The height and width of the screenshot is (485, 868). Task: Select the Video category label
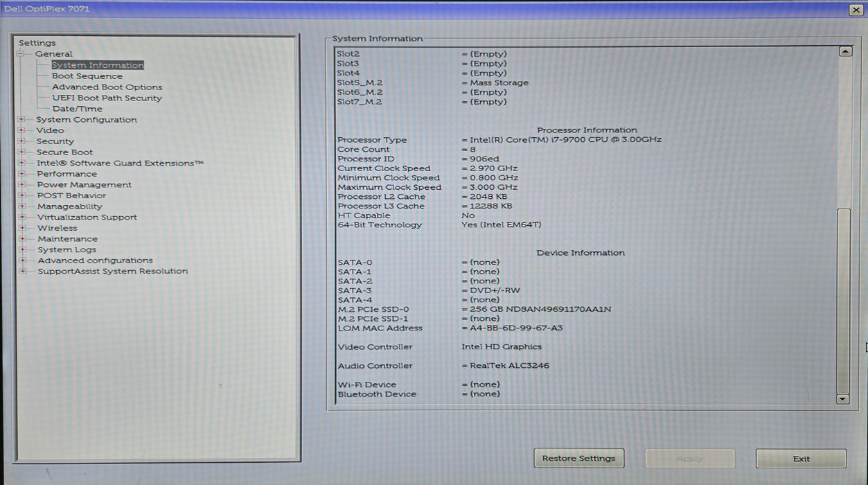50,130
